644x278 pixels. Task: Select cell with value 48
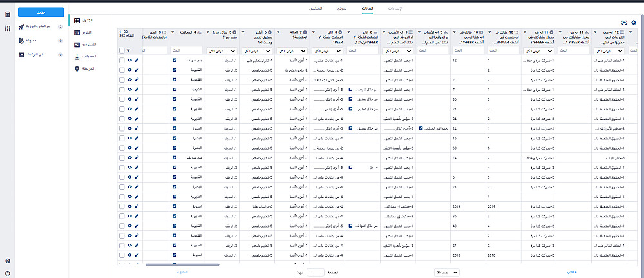pos(468,226)
